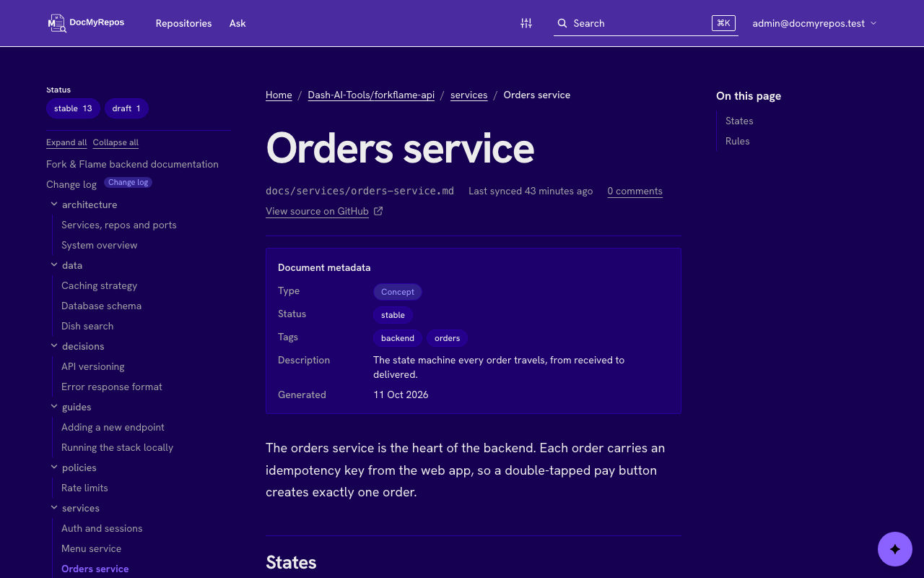Open System overview page
924x578 pixels.
100,245
